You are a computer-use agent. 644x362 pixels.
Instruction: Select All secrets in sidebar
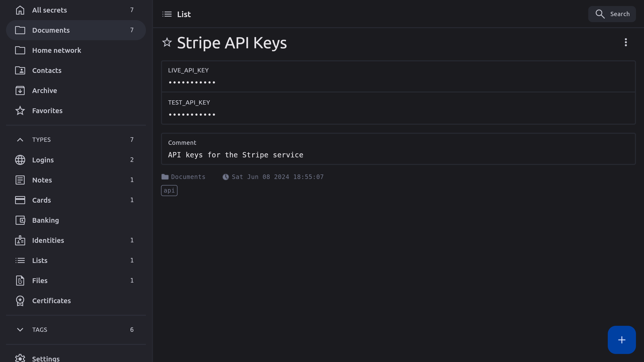pyautogui.click(x=50, y=10)
